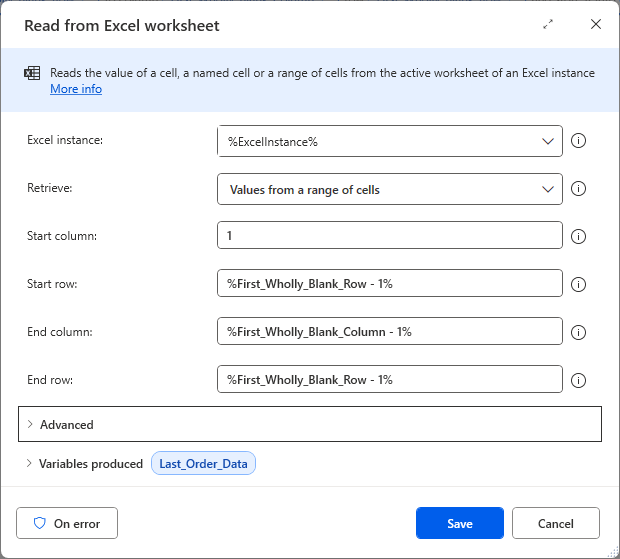Close the Read from Excel worksheet dialog
Viewport: 620px width, 559px height.
coord(596,24)
